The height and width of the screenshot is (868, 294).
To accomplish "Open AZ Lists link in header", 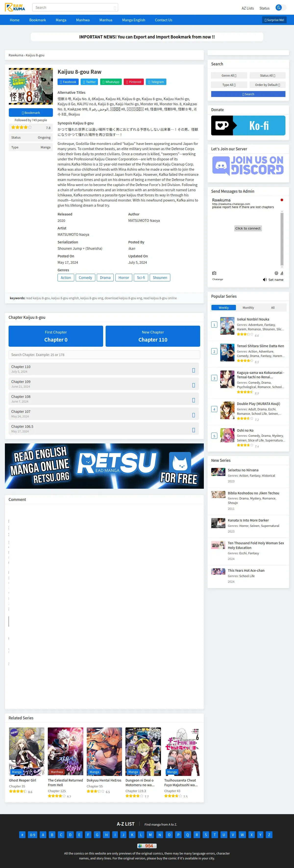I will pos(247,8).
